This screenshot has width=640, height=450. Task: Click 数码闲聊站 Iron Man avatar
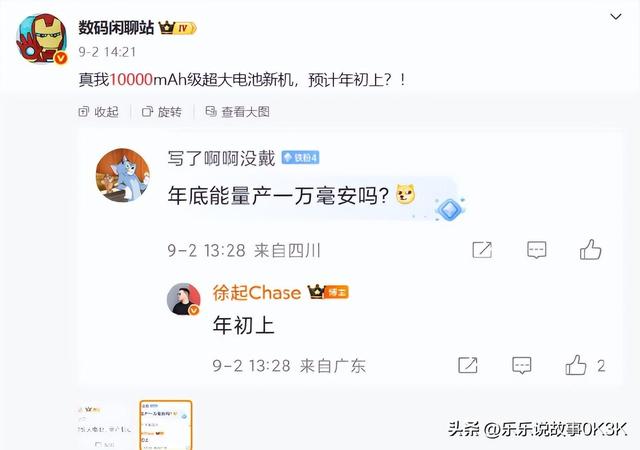click(41, 39)
